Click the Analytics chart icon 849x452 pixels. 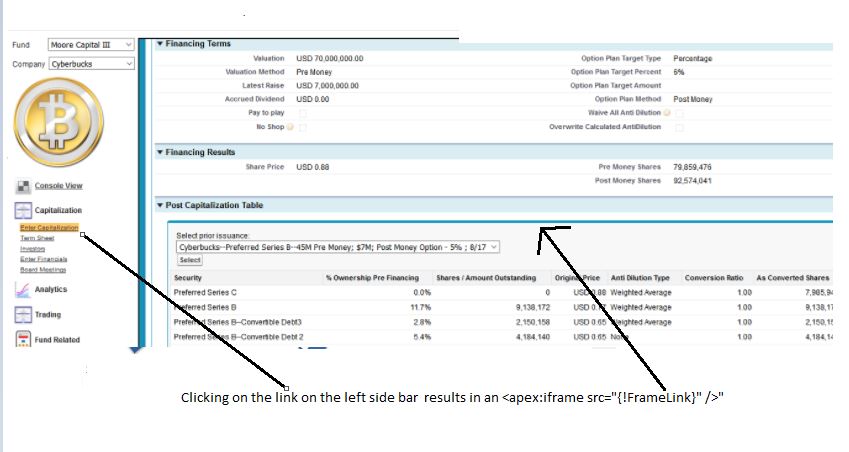[23, 290]
